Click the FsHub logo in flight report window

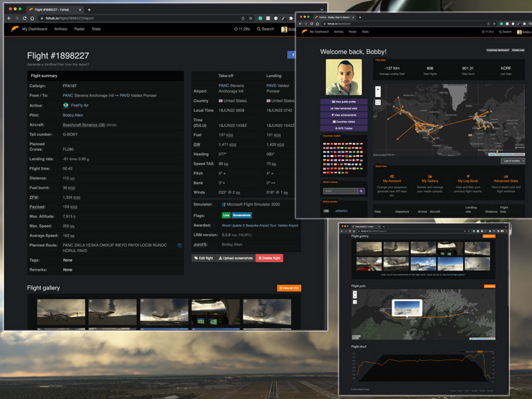click(15, 29)
